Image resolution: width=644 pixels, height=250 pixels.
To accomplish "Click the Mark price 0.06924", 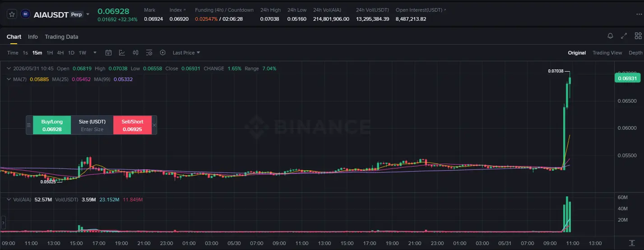I will tap(153, 19).
